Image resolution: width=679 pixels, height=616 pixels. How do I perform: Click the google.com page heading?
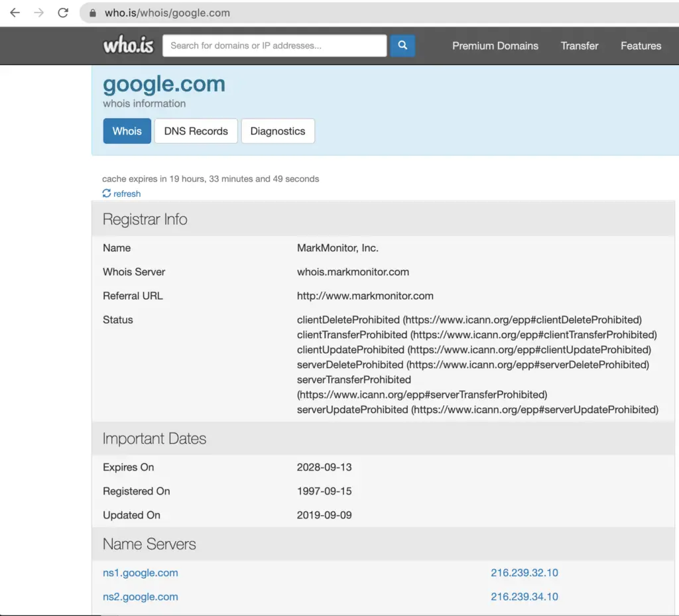point(164,84)
